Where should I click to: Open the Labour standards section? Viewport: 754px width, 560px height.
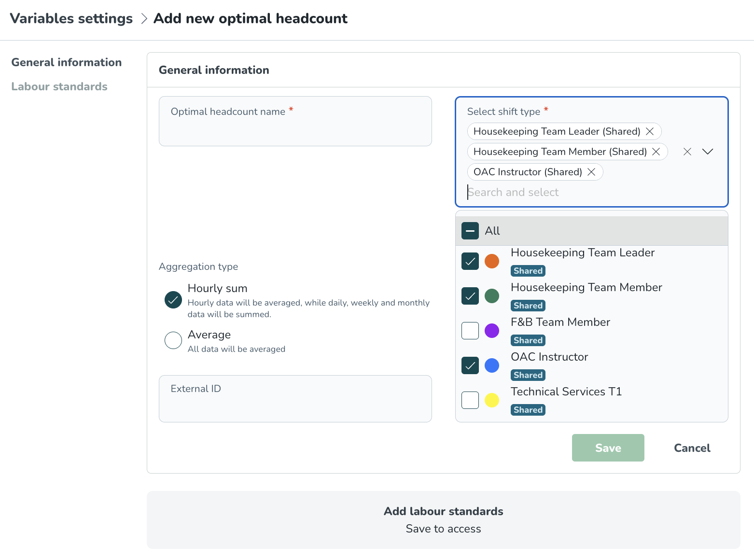point(59,86)
